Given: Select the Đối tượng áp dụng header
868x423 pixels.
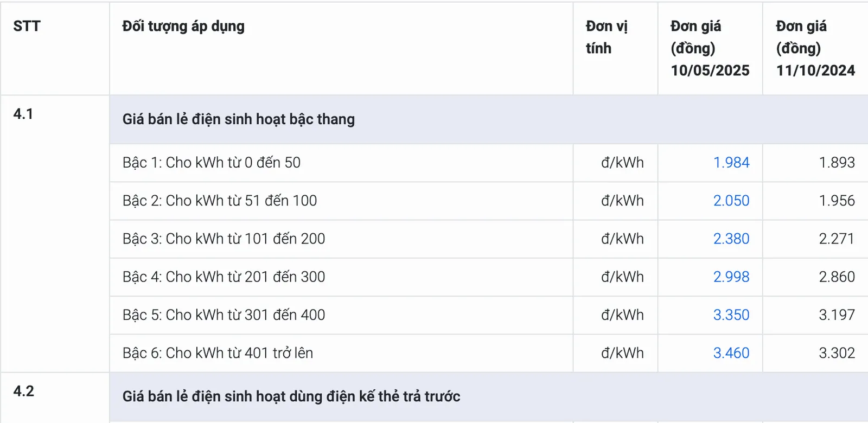Looking at the screenshot, I should (183, 26).
